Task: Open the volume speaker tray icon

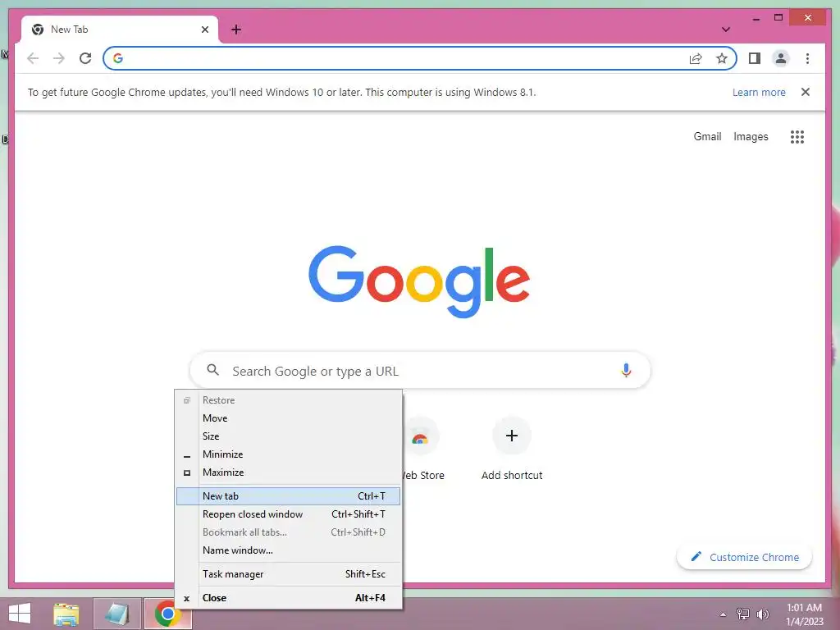Action: 762,614
